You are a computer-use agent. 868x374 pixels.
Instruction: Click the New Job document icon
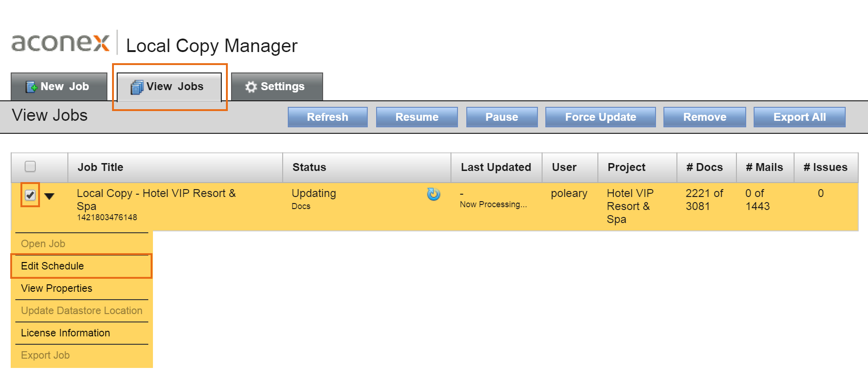tap(31, 87)
